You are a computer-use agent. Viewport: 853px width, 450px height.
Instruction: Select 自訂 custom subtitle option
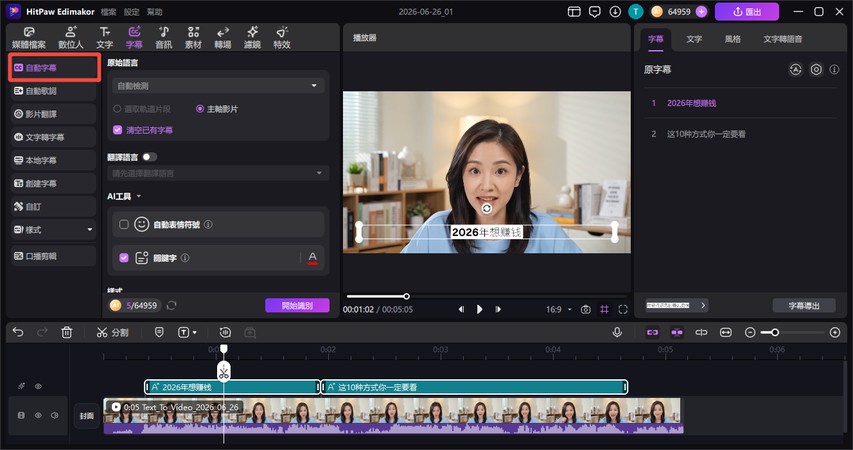53,206
